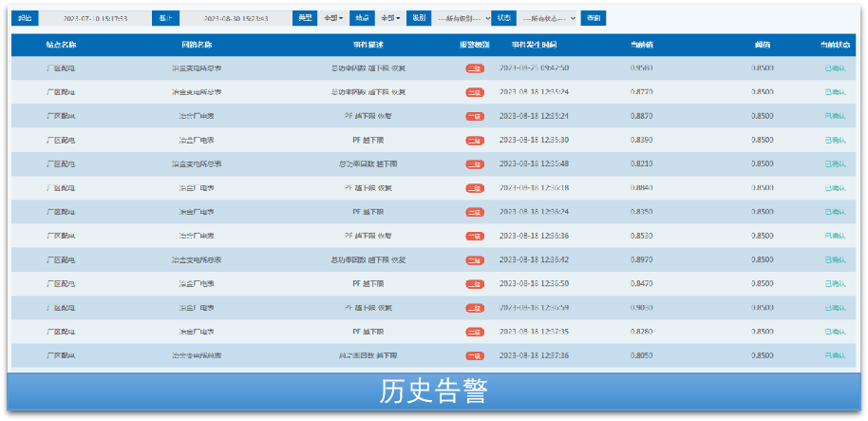Click 已确认 link for 12:35:48 event

(x=835, y=164)
